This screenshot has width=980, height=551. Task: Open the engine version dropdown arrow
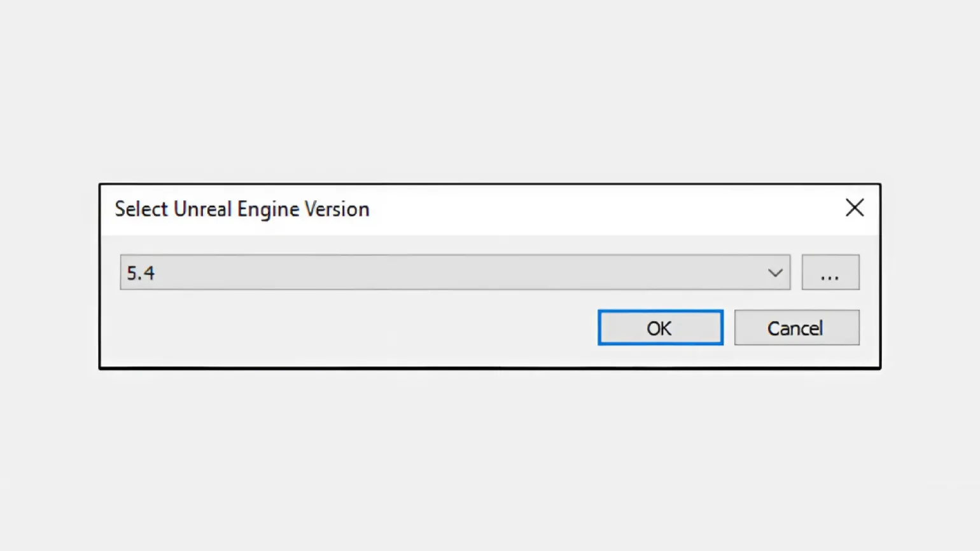tap(774, 273)
